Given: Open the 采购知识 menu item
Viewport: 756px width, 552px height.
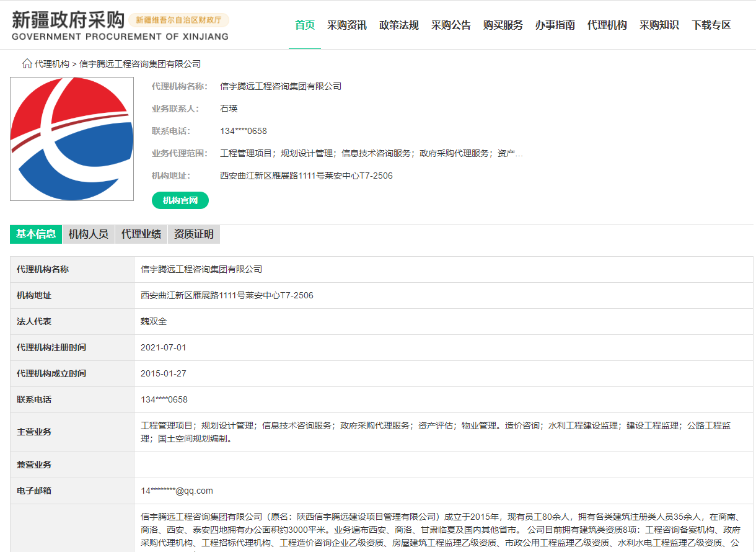Looking at the screenshot, I should pyautogui.click(x=659, y=25).
